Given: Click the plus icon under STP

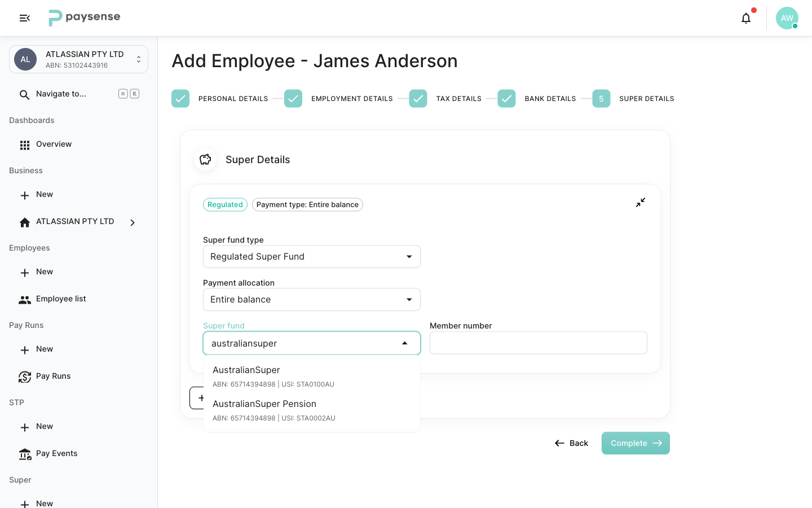Looking at the screenshot, I should (25, 427).
